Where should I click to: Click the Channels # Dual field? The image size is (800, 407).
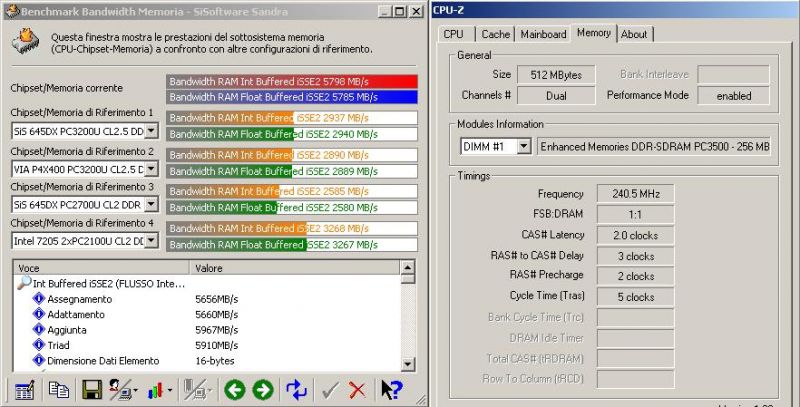[556, 95]
